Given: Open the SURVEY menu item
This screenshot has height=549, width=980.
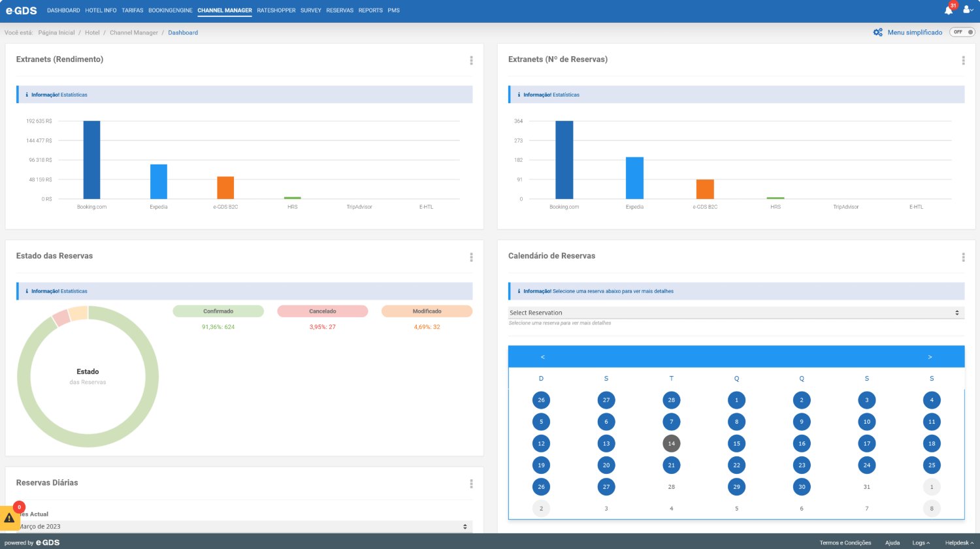Looking at the screenshot, I should tap(311, 10).
